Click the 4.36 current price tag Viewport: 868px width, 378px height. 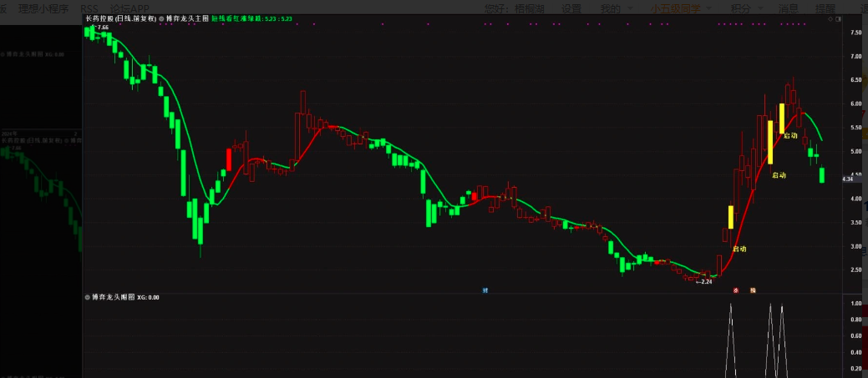(x=847, y=179)
